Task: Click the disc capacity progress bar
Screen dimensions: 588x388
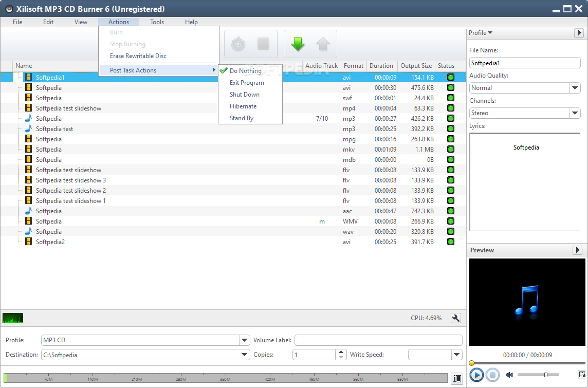Action: pos(225,378)
